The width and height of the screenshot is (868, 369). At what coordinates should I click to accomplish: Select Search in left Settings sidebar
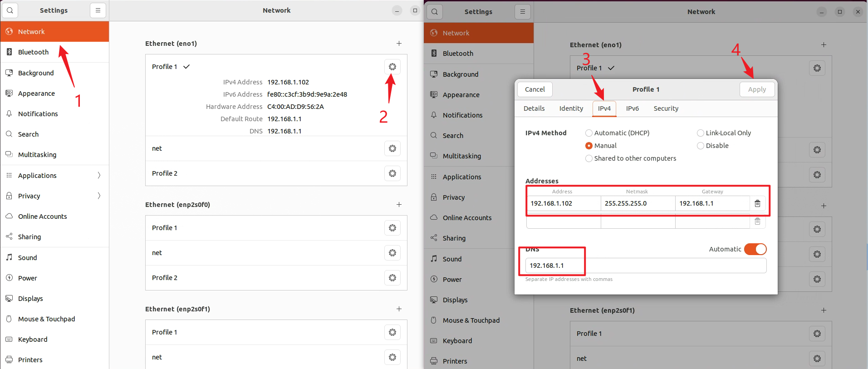54,134
